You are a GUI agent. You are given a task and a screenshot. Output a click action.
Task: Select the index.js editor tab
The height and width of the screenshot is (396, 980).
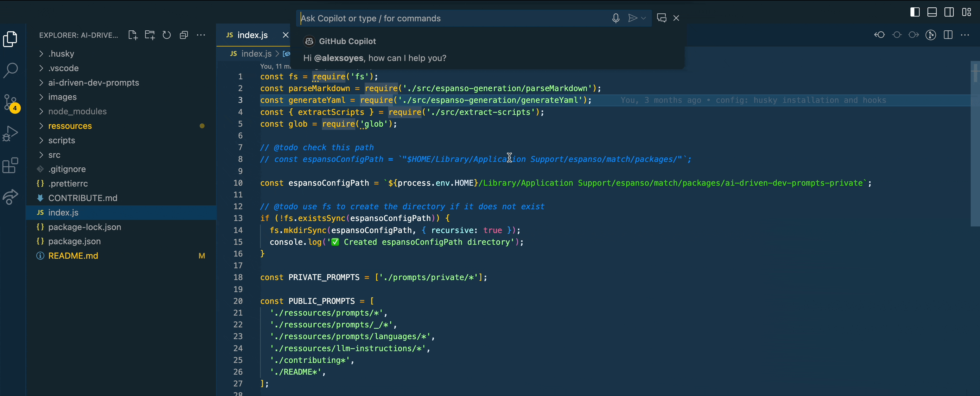click(x=252, y=35)
